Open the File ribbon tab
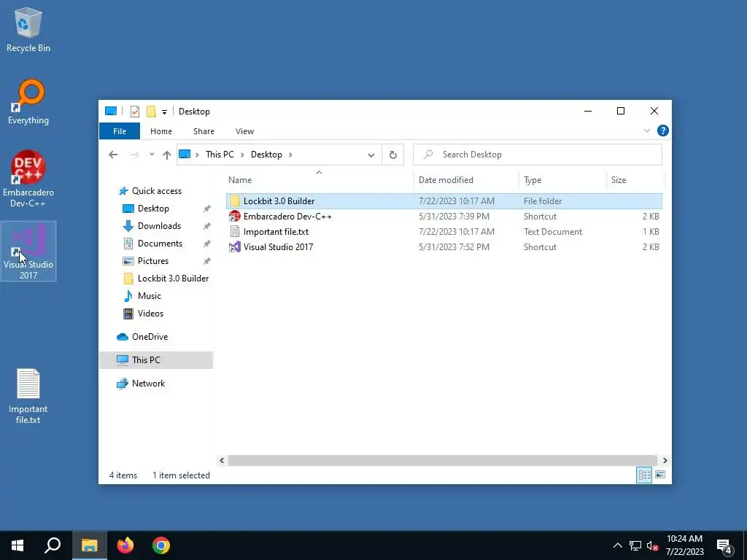The height and width of the screenshot is (560, 747). pyautogui.click(x=120, y=131)
